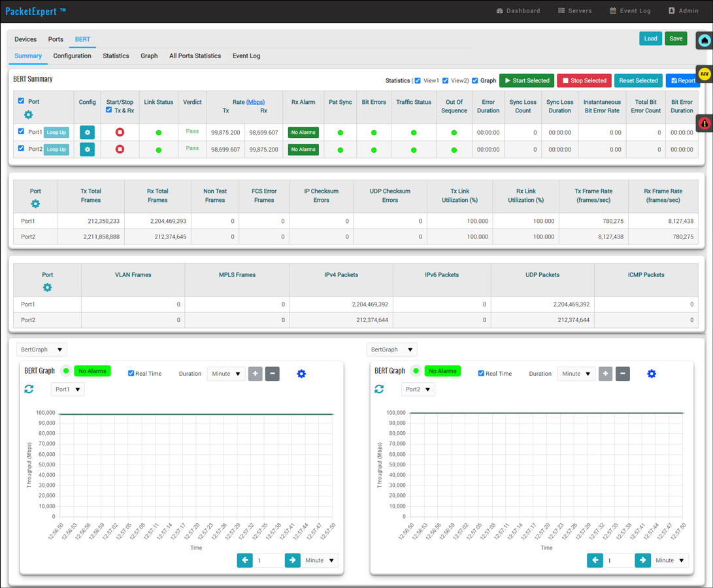Switch to the Ports tab
The width and height of the screenshot is (713, 588).
(56, 39)
